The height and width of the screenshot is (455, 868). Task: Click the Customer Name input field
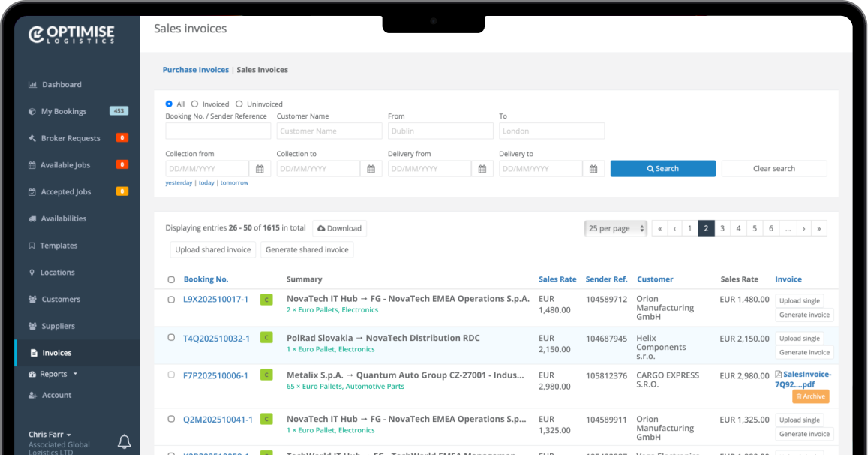(329, 131)
